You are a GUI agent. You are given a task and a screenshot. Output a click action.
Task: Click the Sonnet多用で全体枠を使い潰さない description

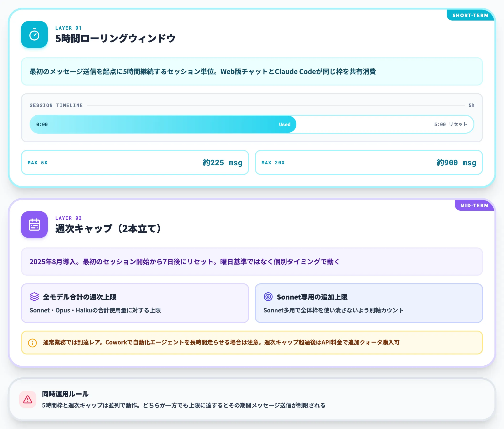(333, 310)
